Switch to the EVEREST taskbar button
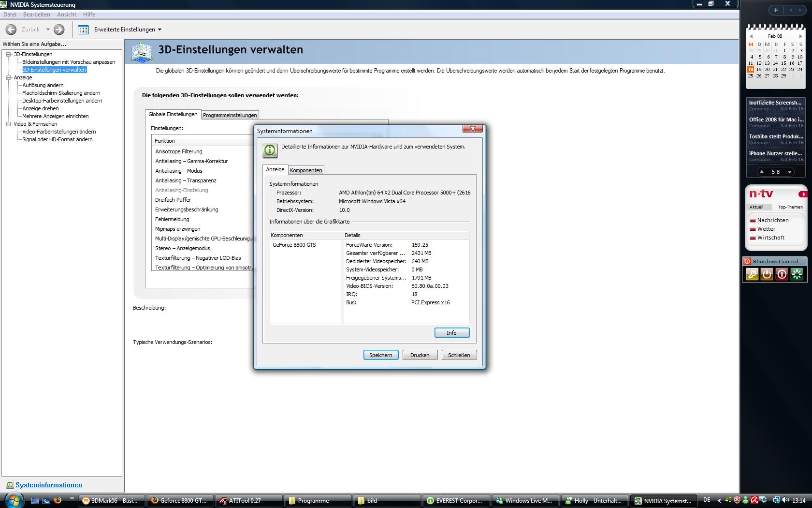The image size is (812, 508). click(456, 501)
